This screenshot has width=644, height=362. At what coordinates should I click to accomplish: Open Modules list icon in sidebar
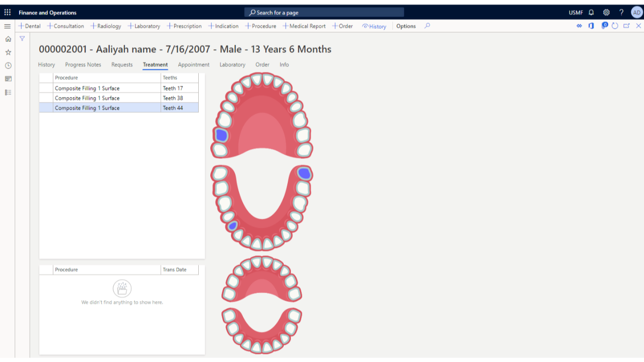pyautogui.click(x=8, y=93)
